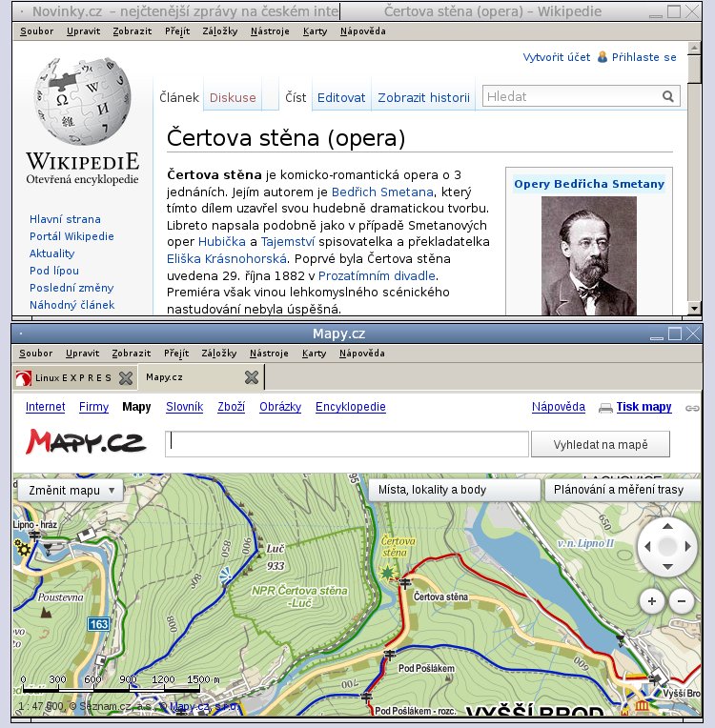Open Nástroje menu in Mapy.cz window
This screenshot has width=715, height=728.
click(269, 354)
